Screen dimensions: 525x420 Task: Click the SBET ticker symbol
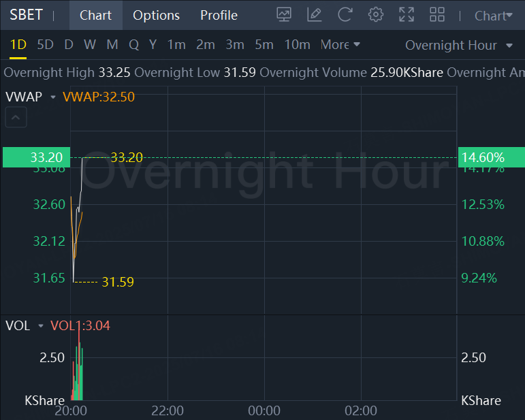pyautogui.click(x=26, y=15)
